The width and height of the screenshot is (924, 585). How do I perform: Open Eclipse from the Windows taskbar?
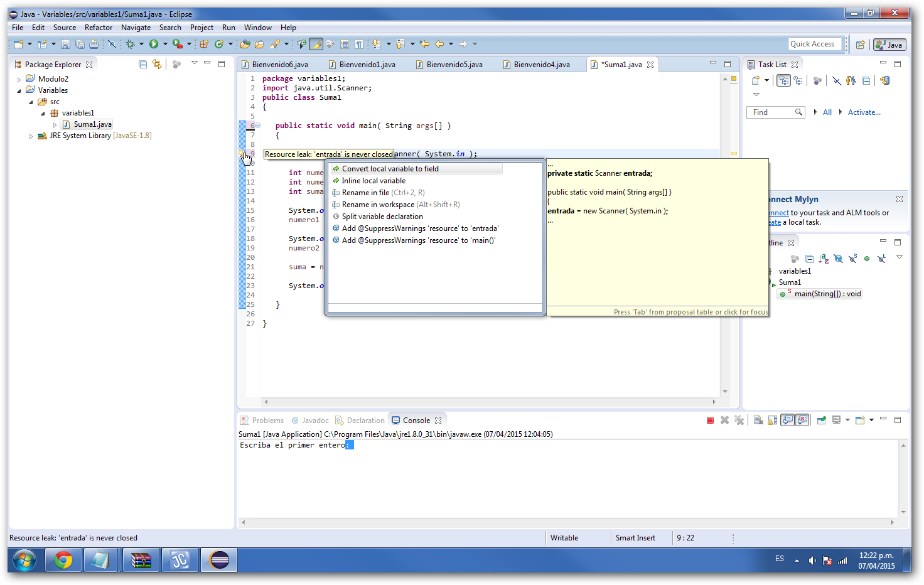click(x=220, y=560)
